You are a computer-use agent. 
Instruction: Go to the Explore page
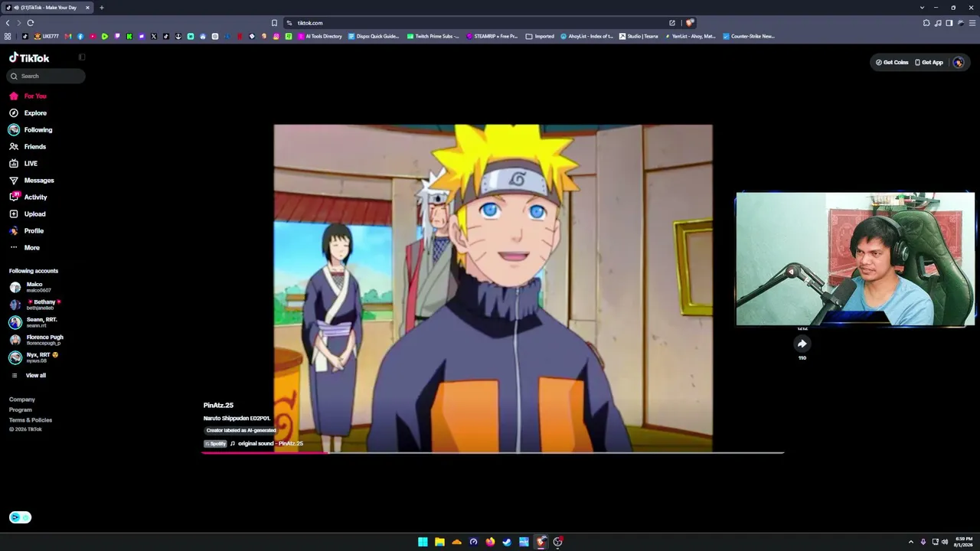pyautogui.click(x=28, y=112)
